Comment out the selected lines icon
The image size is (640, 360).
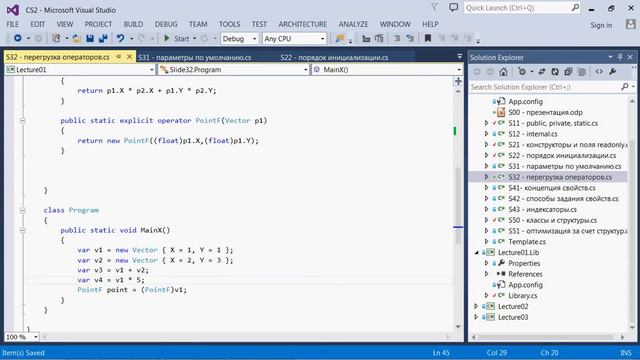[x=397, y=38]
